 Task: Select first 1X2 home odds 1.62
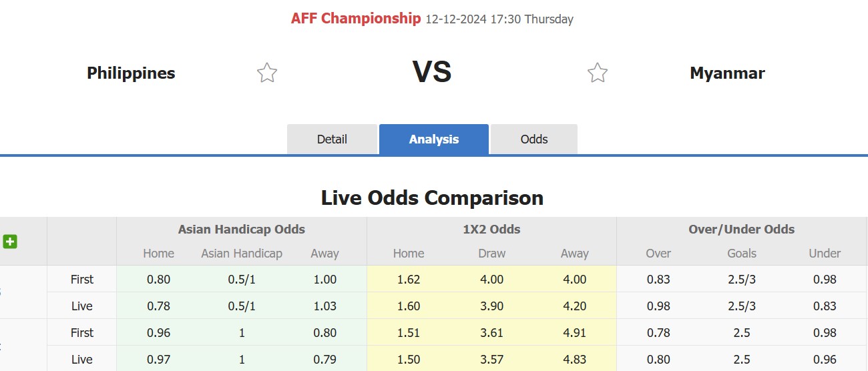[x=409, y=280]
